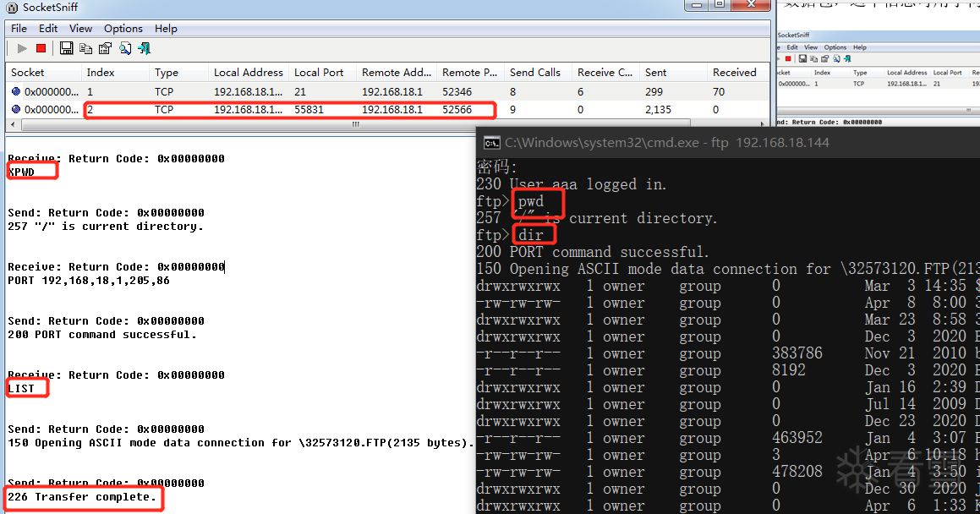Click the find icon in background SocketSniff window
980x514 pixels.
click(x=836, y=58)
